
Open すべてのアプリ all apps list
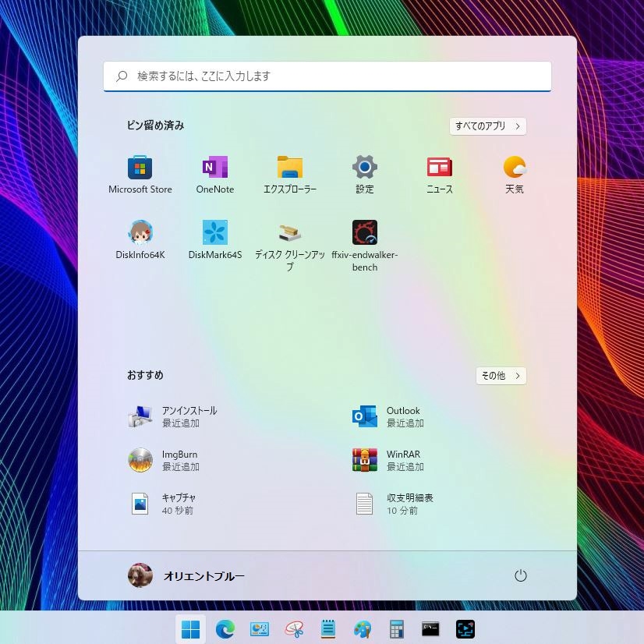coord(488,126)
